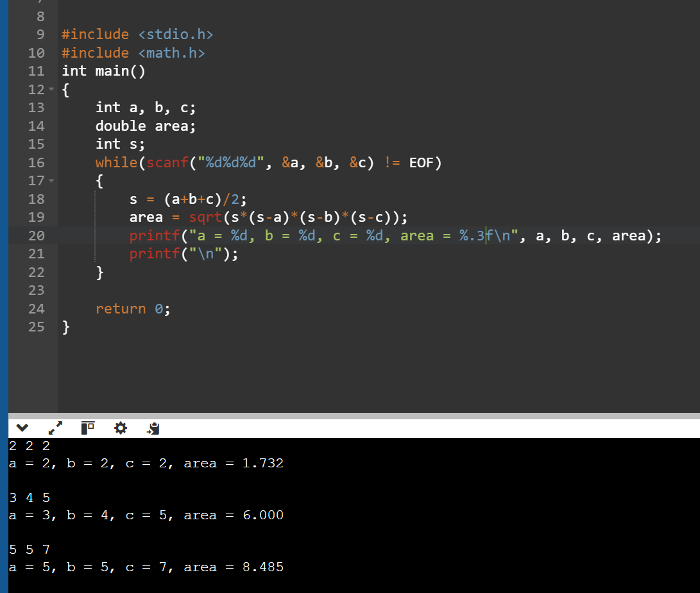Viewport: 700px width, 593px height.
Task: Open console settings gear icon
Action: click(x=121, y=428)
